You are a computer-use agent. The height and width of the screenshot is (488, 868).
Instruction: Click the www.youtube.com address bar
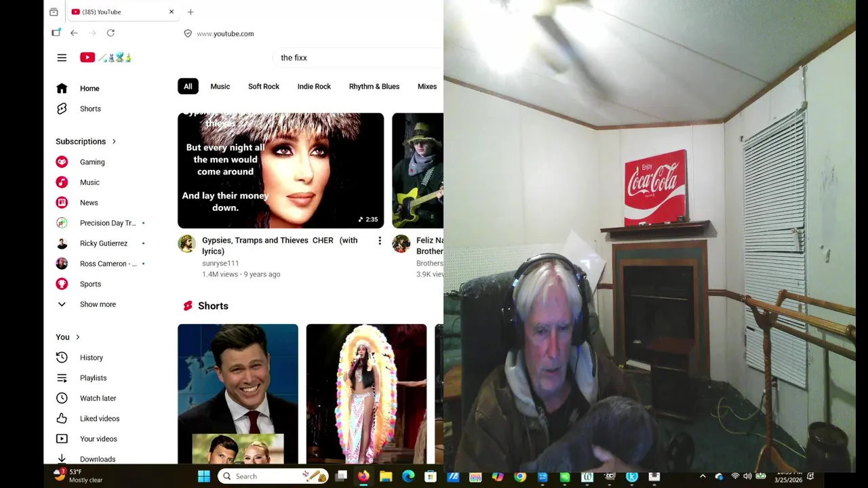pos(225,33)
